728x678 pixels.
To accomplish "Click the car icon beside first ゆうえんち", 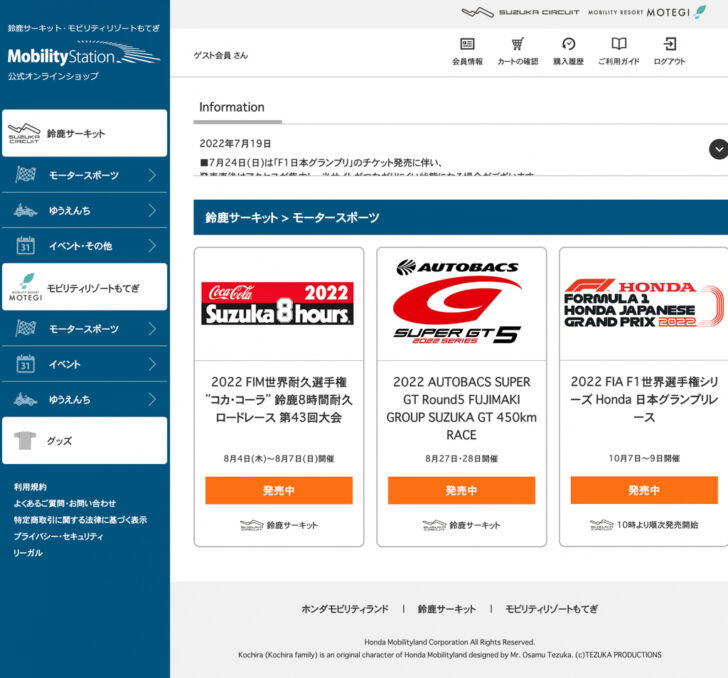I will pyautogui.click(x=26, y=210).
